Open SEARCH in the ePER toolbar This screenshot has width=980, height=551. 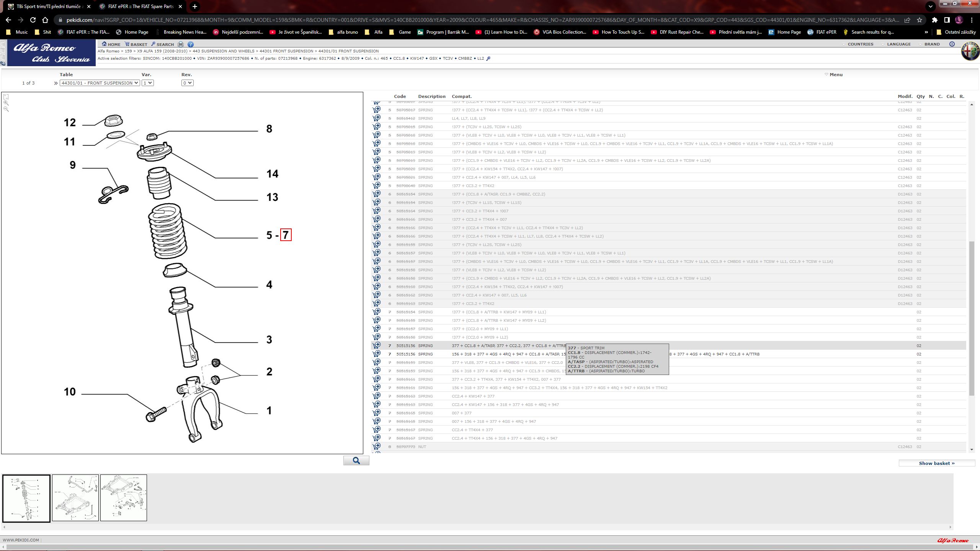[x=162, y=44]
